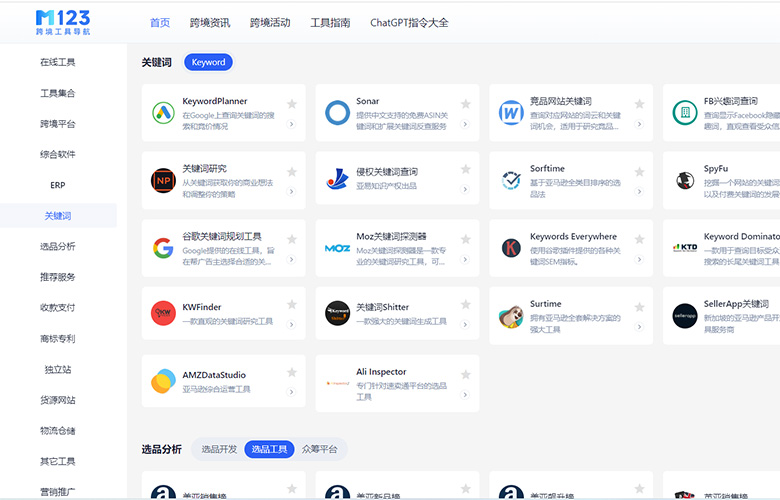780x500 pixels.
Task: Open 跨境平台 in the sidebar
Action: 58,124
